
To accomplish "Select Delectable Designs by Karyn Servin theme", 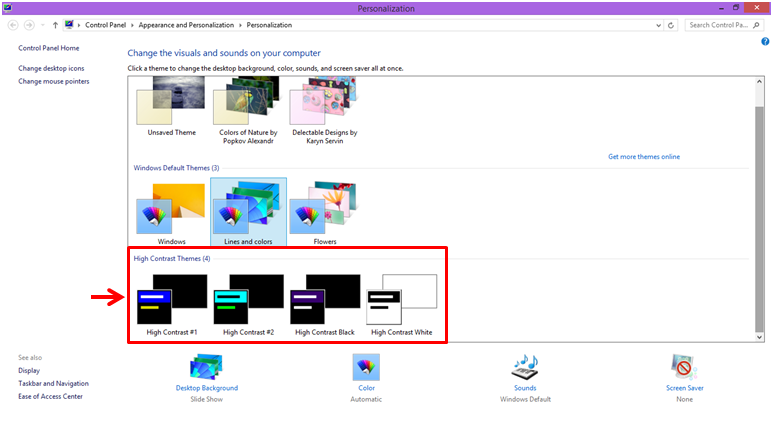I will click(x=324, y=111).
